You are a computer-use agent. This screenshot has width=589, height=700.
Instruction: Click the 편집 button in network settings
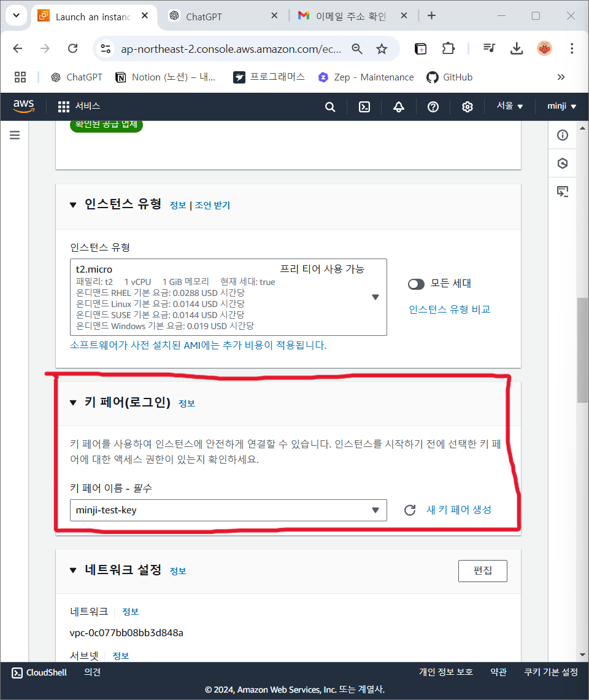[x=482, y=570]
